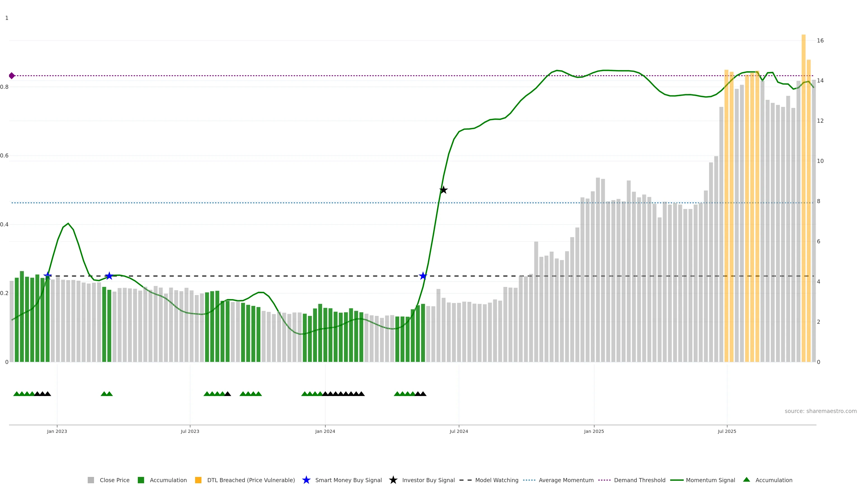Click the blue star near Jun 2024
This screenshot has height=488, width=868.
pos(423,276)
